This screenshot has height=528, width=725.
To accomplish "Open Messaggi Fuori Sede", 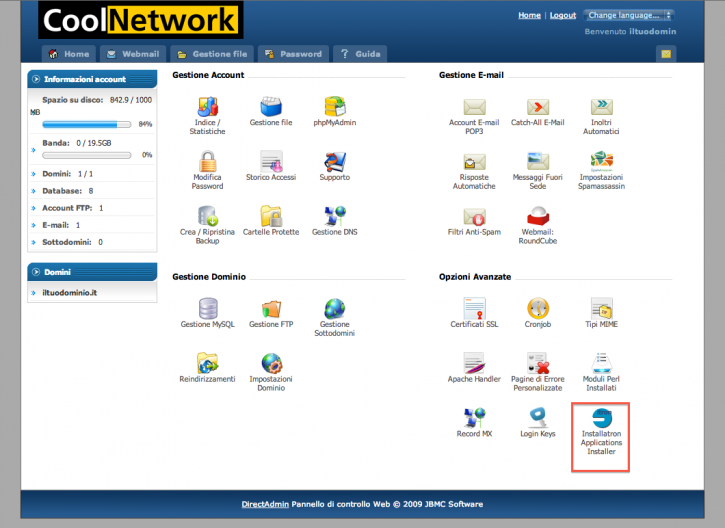I will point(538,162).
